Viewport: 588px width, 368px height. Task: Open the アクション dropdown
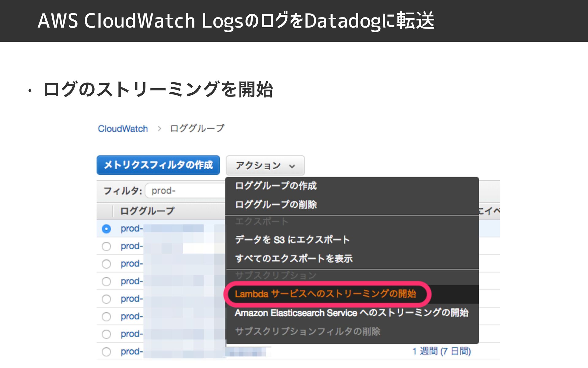point(265,165)
